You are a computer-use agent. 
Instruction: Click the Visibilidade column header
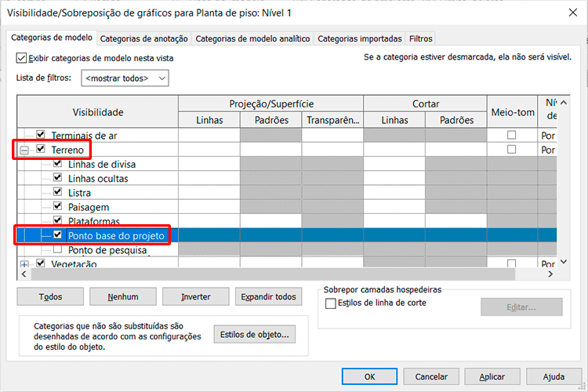point(98,112)
